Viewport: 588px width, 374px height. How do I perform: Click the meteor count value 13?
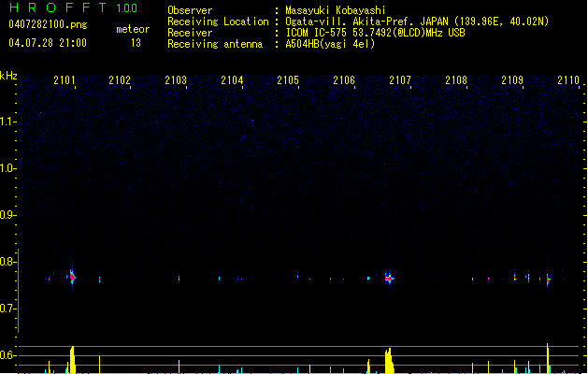pyautogui.click(x=136, y=43)
